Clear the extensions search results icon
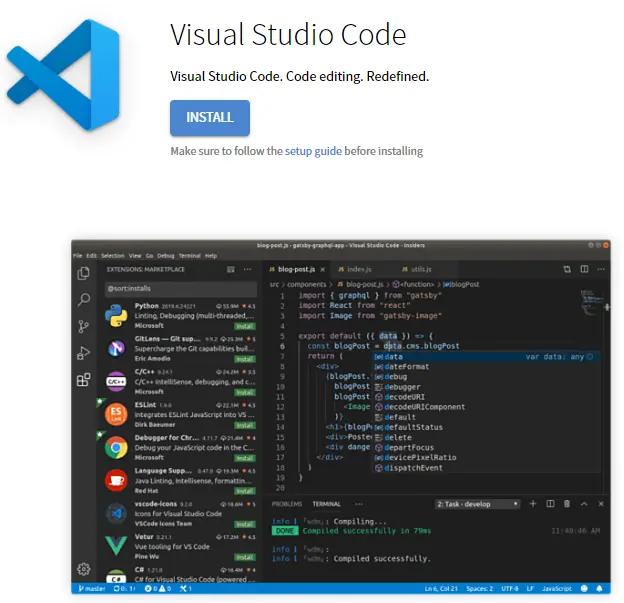The height and width of the screenshot is (603, 624). coord(231,269)
